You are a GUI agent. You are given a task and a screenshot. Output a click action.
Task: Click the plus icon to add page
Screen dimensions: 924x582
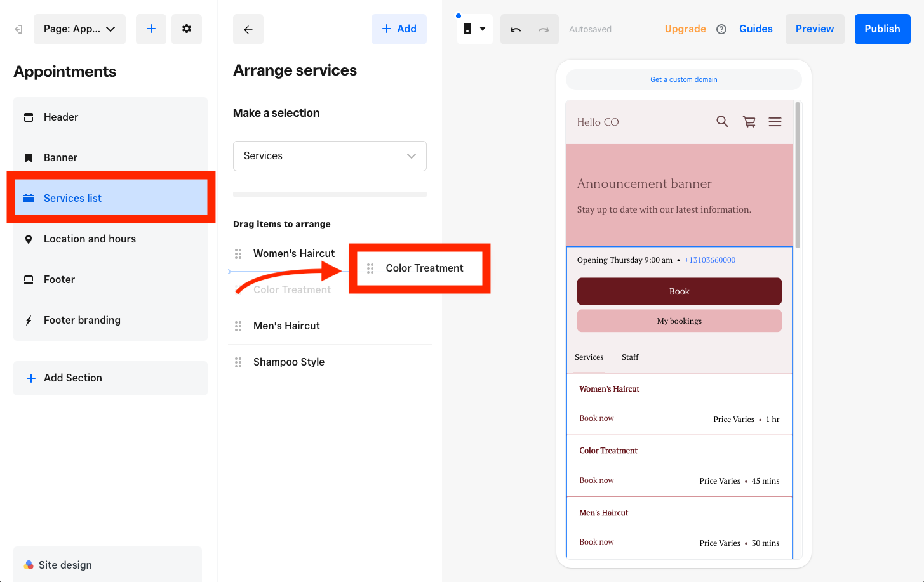coord(151,29)
